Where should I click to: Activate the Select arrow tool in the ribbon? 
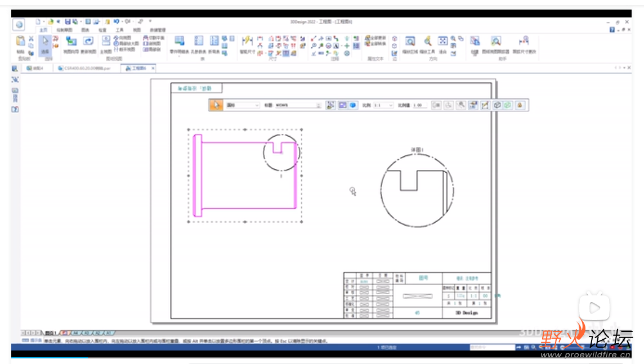pyautogui.click(x=45, y=45)
